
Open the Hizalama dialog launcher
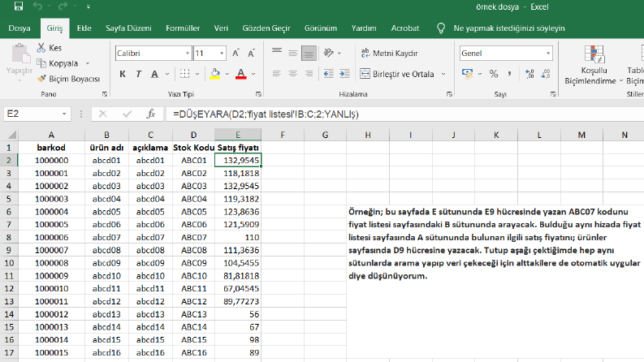tap(449, 94)
